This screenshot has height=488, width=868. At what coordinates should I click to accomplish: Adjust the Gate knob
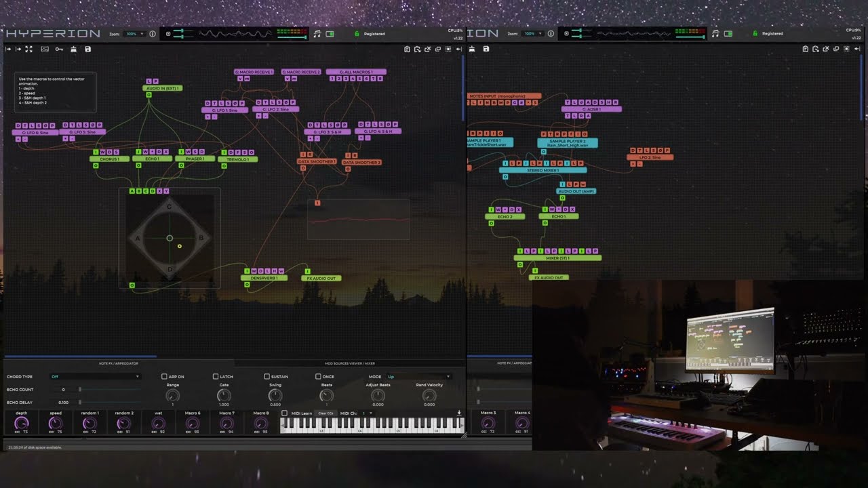(224, 395)
